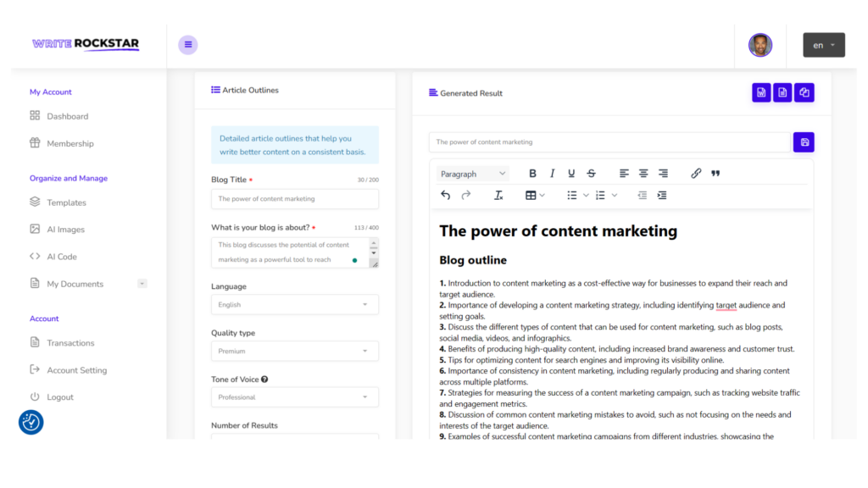The height and width of the screenshot is (488, 868).
Task: Click the Blog Title input field
Action: (294, 199)
